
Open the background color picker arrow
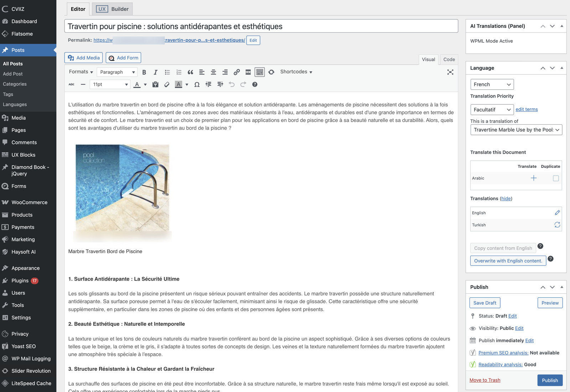click(187, 84)
